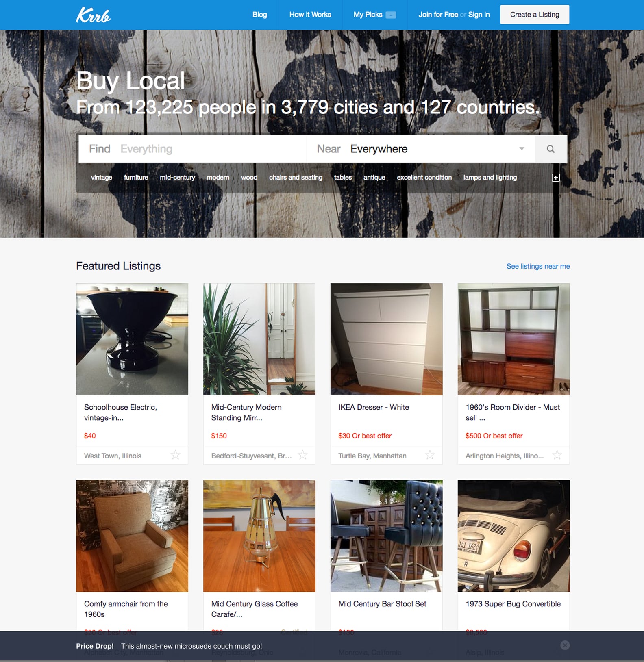Star the Mid-Century Modern Standing Mirror listing
Viewport: 644px width, 662px height.
302,455
